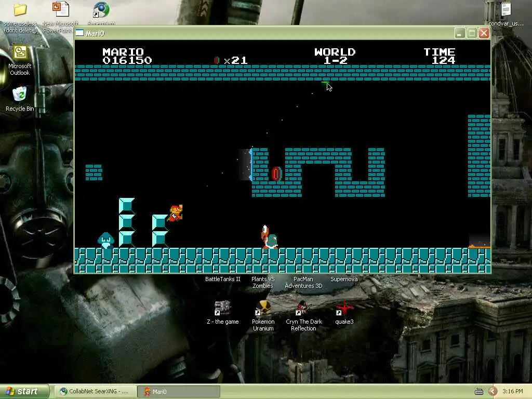Minimize the Mari0 window
Screen dimensions: 532x399
(x=460, y=33)
